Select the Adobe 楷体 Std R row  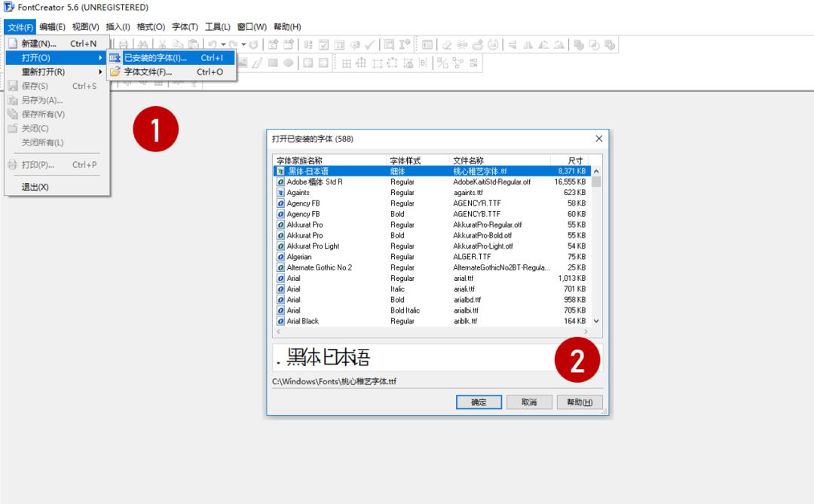432,182
